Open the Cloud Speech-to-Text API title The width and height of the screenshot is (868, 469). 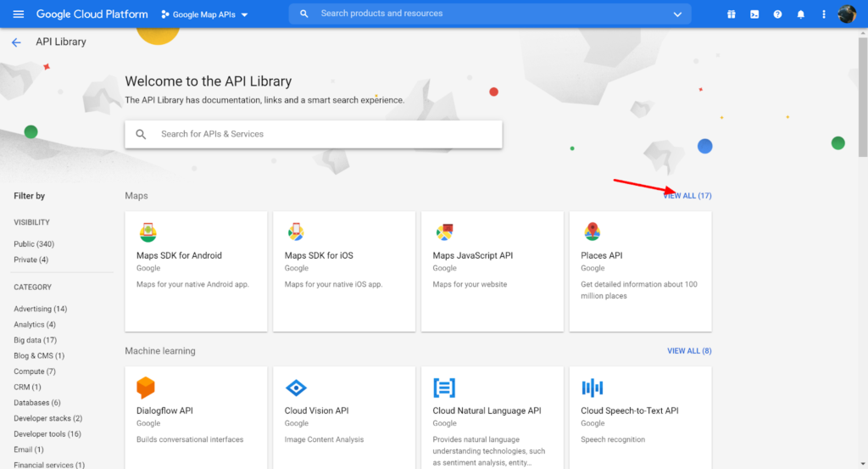pos(630,410)
